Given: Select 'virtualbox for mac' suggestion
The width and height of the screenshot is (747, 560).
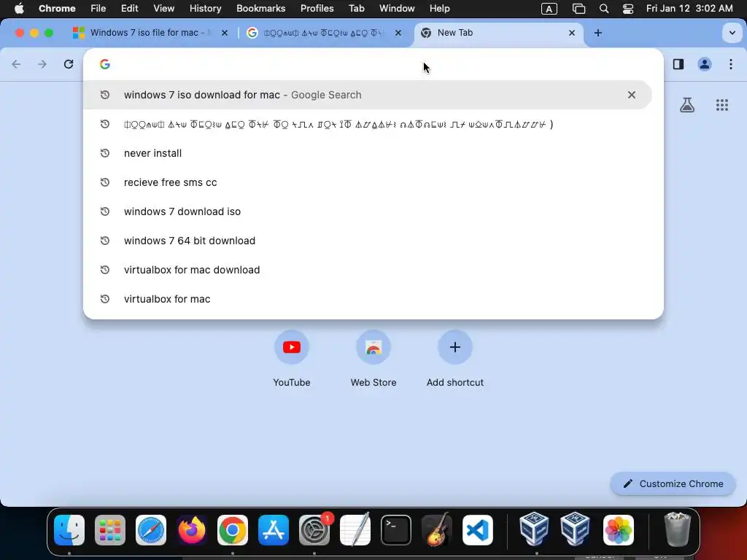Looking at the screenshot, I should pyautogui.click(x=368, y=299).
